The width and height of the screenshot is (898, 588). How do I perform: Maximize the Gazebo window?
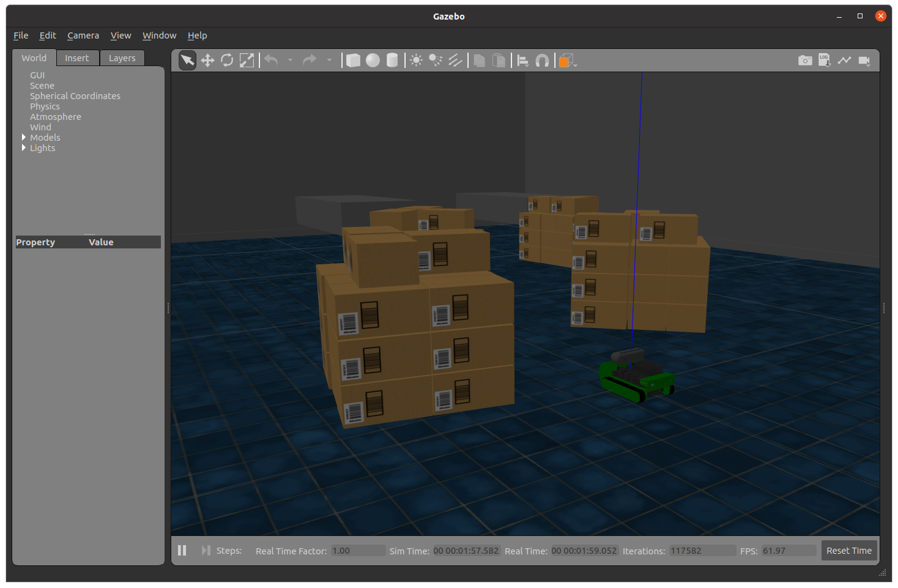coord(859,16)
